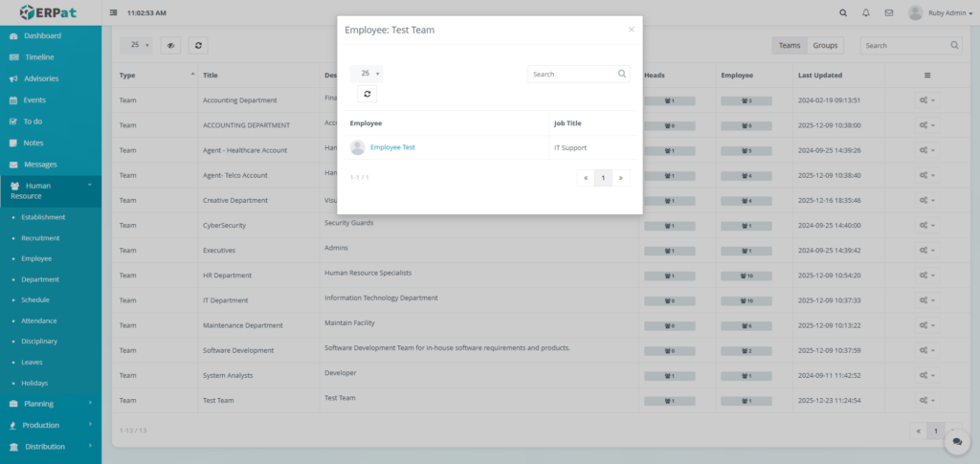Image resolution: width=980 pixels, height=464 pixels.
Task: Open the chat bubble icon at bottom right
Action: (956, 441)
